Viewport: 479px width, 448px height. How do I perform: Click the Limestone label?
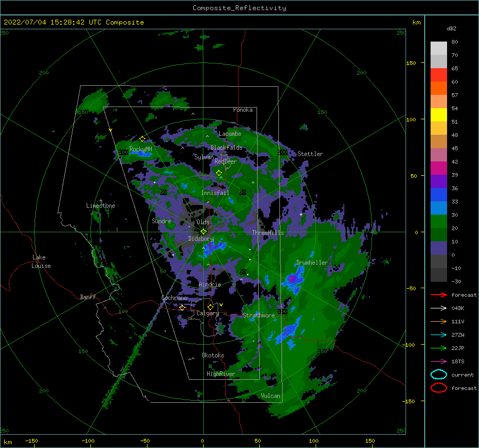(101, 206)
